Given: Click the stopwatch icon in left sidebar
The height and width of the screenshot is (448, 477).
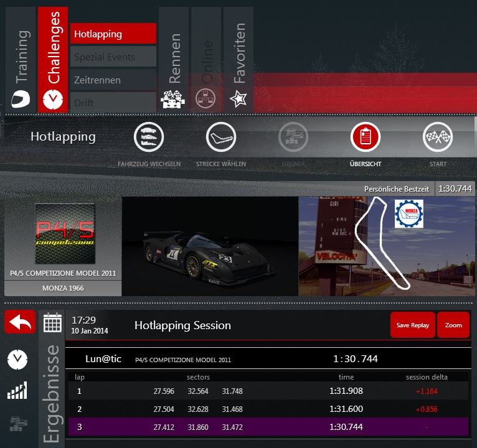Looking at the screenshot, I should pyautogui.click(x=17, y=360).
